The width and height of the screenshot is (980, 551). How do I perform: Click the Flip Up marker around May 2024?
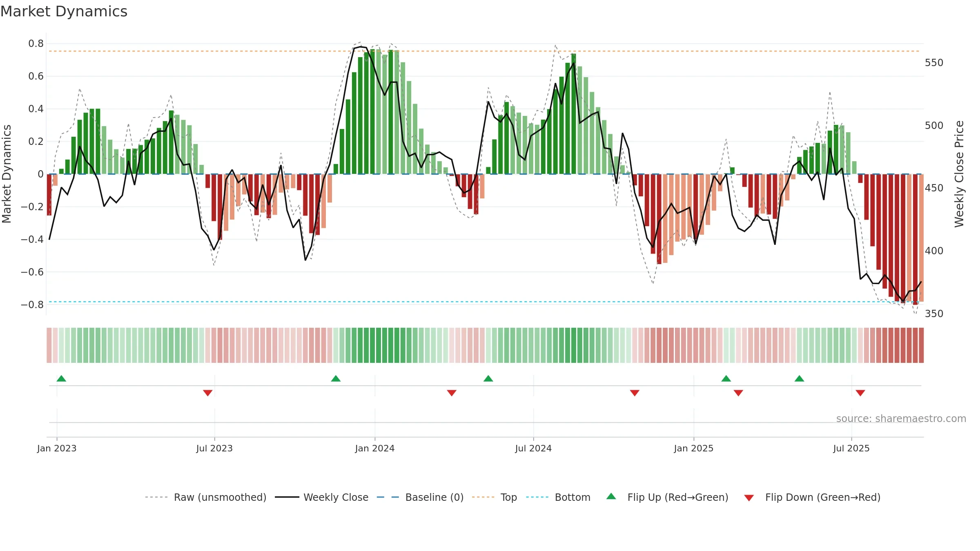pyautogui.click(x=488, y=378)
